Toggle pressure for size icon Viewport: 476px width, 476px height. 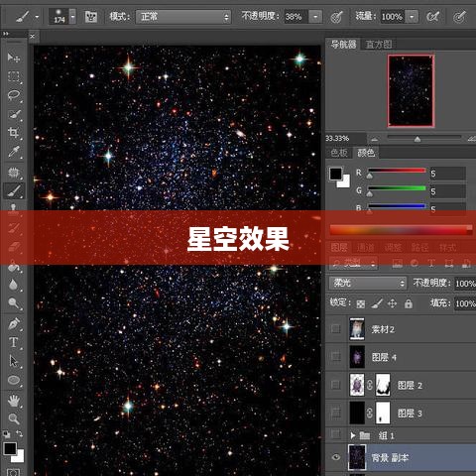coord(459,17)
